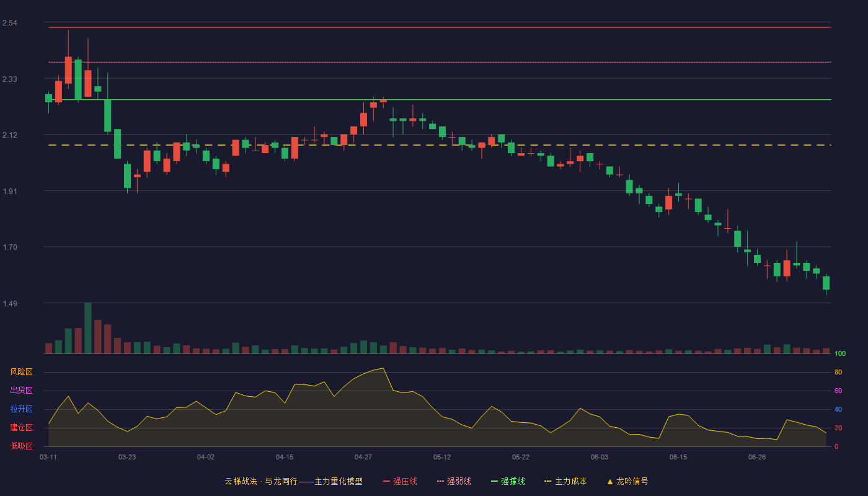
Task: Click the 风险区 zone label
Action: pos(21,372)
